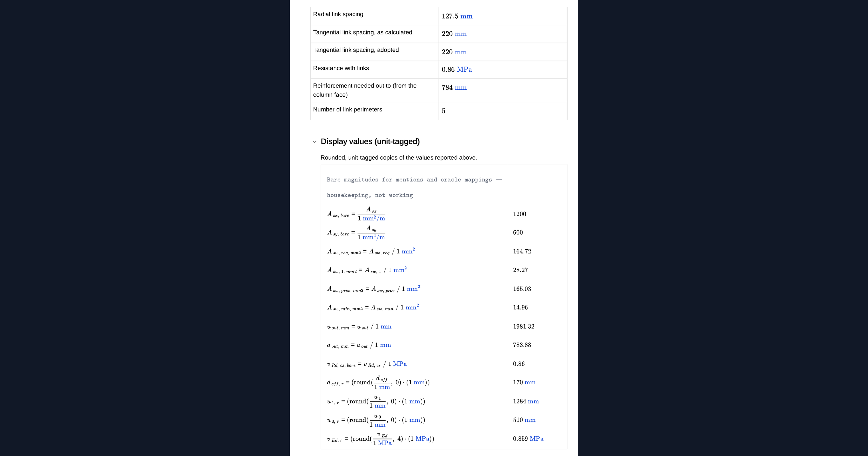Viewport: 868px width, 456px height.
Task: Select the v Rd, cs, bare equation
Action: tap(367, 364)
